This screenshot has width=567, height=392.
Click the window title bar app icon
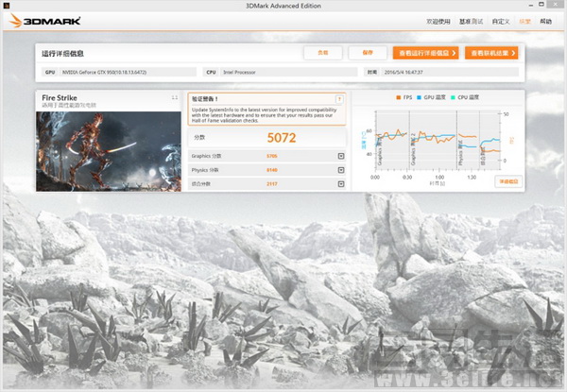(7, 5)
